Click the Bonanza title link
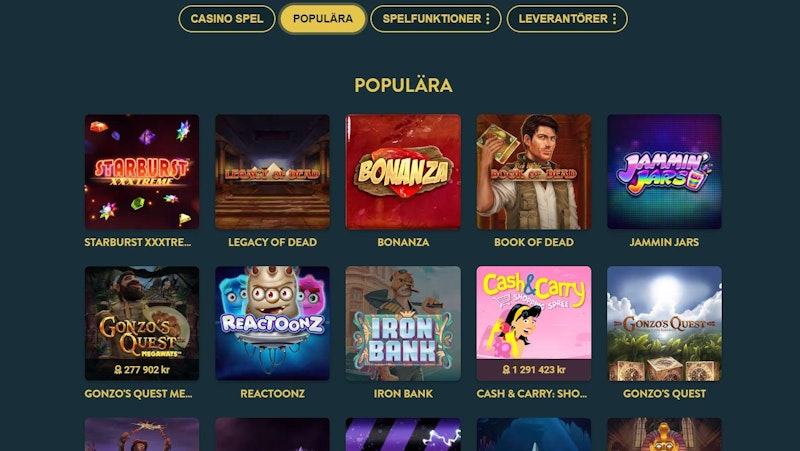Viewport: 800px width, 451px height. [x=403, y=242]
